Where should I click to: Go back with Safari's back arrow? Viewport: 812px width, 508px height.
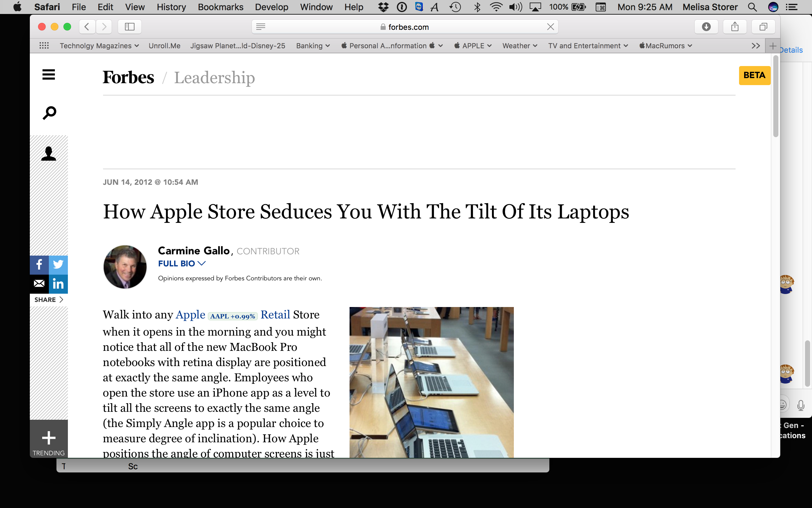coord(87,27)
